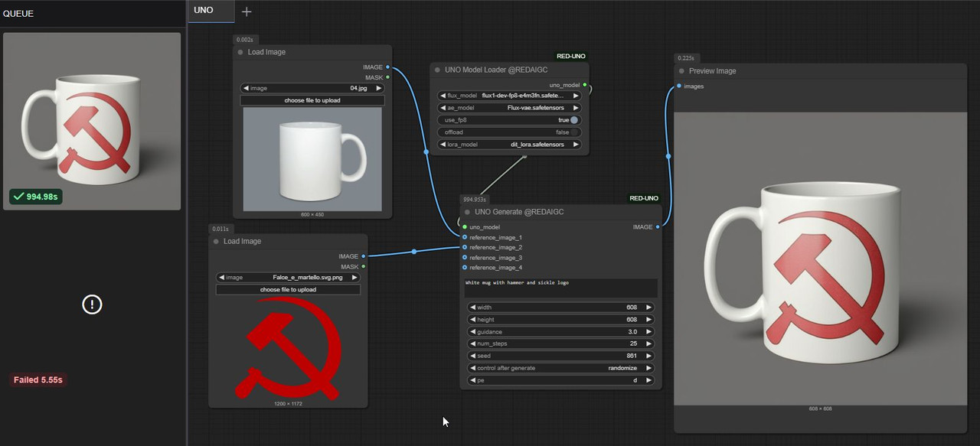Click reference_image_3 input socket
This screenshot has width=980, height=446.
(465, 257)
